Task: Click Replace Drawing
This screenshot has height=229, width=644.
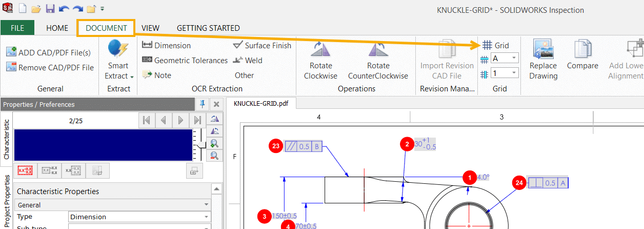Action: click(x=544, y=61)
